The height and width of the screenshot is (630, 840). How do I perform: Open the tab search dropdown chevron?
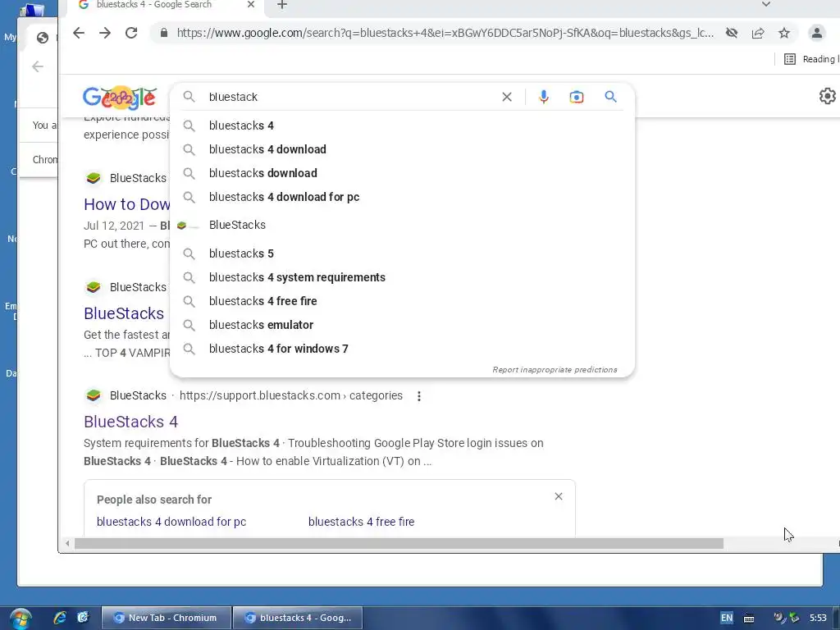(766, 4)
